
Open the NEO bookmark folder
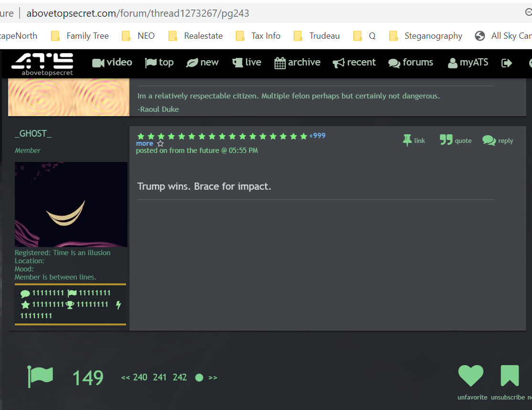138,36
